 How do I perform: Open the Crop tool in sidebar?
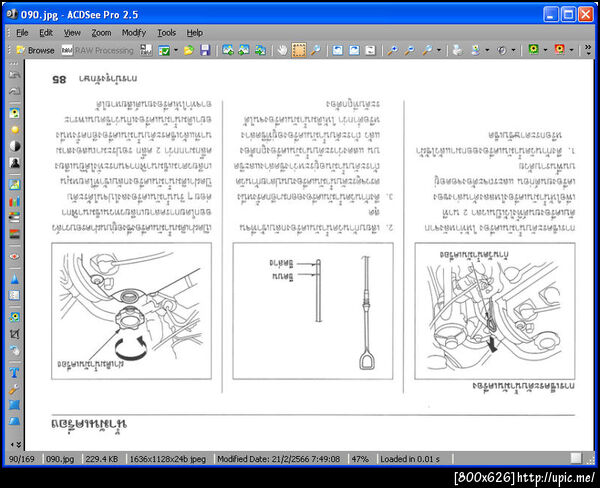click(x=14, y=334)
